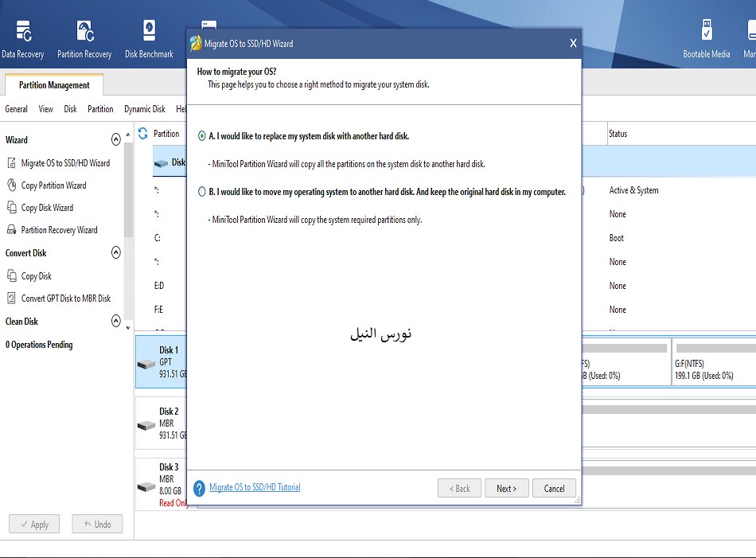Launch Partition Recovery from the toolbar
The image size is (756, 558).
[84, 32]
